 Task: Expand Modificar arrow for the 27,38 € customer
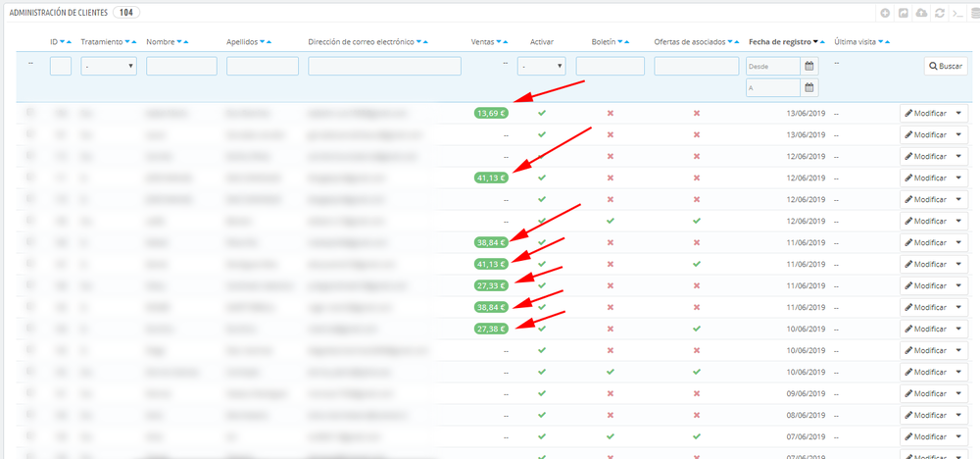[x=959, y=329]
